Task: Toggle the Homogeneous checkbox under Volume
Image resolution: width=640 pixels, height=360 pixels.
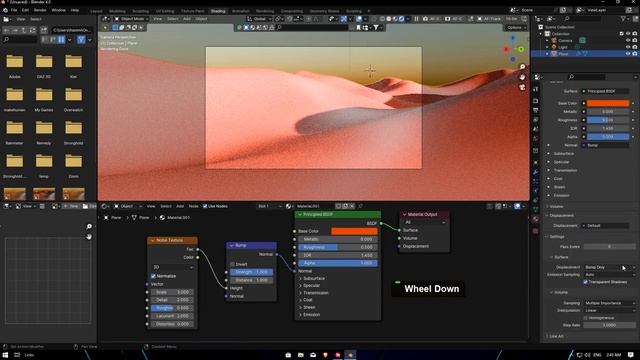Action: (x=586, y=318)
